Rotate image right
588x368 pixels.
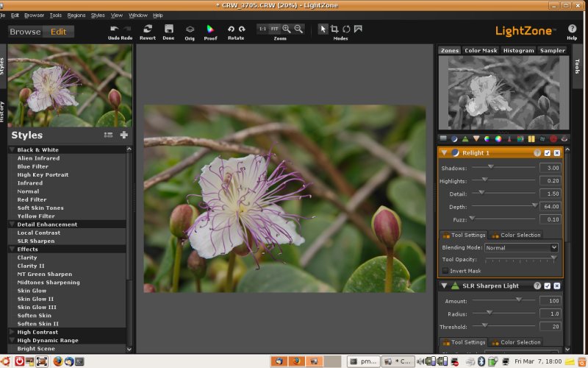pyautogui.click(x=242, y=29)
